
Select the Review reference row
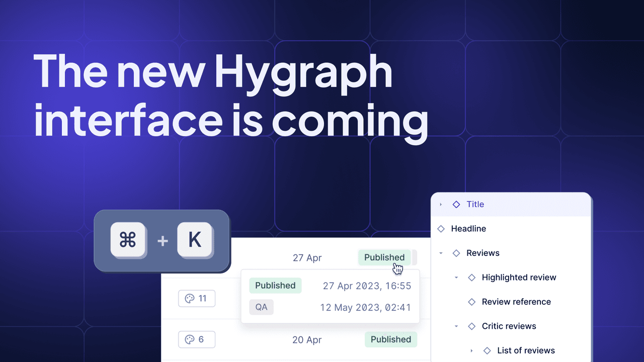511,302
